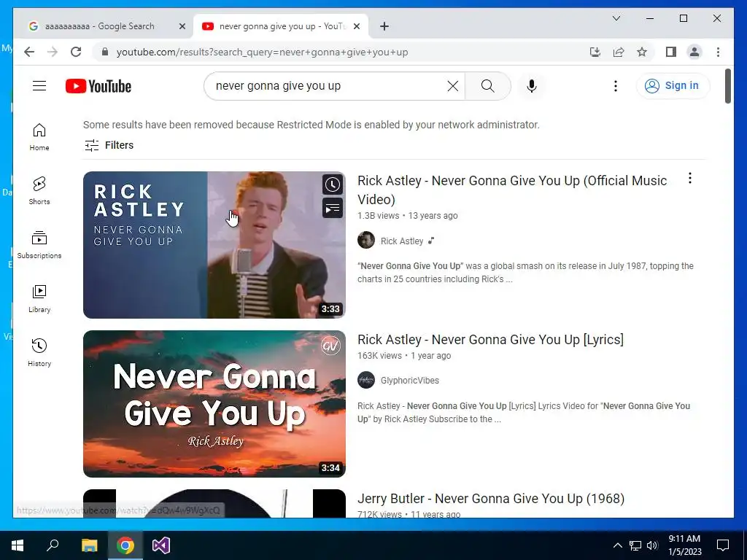Click the "1.3B views" video info
The height and width of the screenshot is (560, 747).
[x=379, y=216]
